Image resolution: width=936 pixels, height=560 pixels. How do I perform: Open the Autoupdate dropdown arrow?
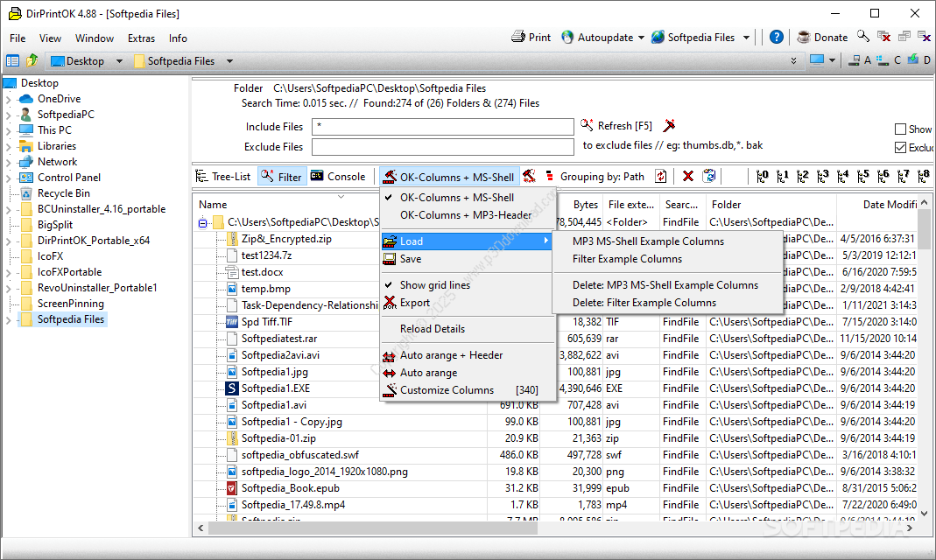click(641, 38)
